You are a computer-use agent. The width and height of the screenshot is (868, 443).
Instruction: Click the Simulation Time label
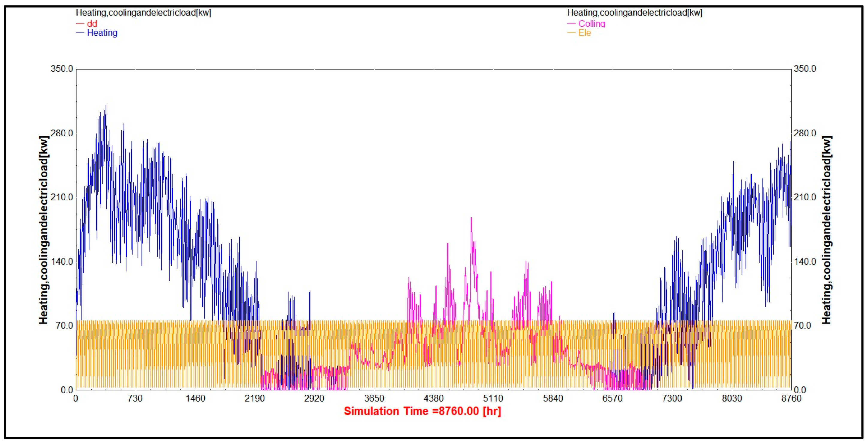422,411
